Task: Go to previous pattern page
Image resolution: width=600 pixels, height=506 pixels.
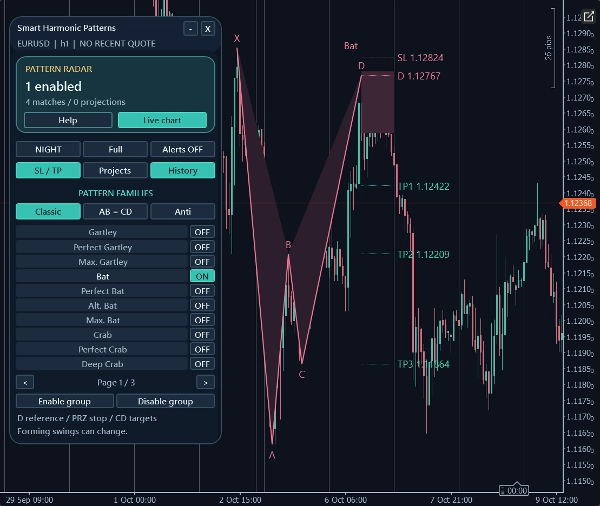Action: point(25,382)
